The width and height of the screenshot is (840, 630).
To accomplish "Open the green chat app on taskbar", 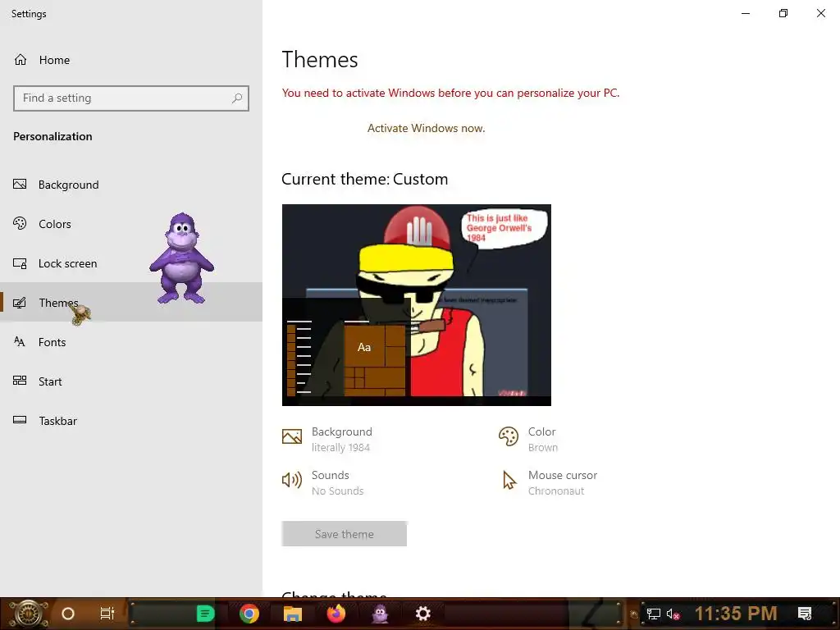I will coord(205,614).
